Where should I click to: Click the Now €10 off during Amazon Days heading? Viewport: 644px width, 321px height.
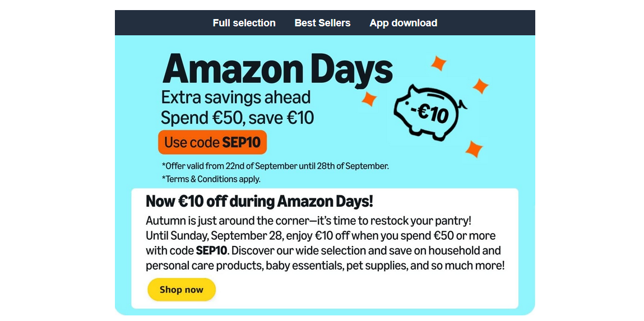click(259, 201)
